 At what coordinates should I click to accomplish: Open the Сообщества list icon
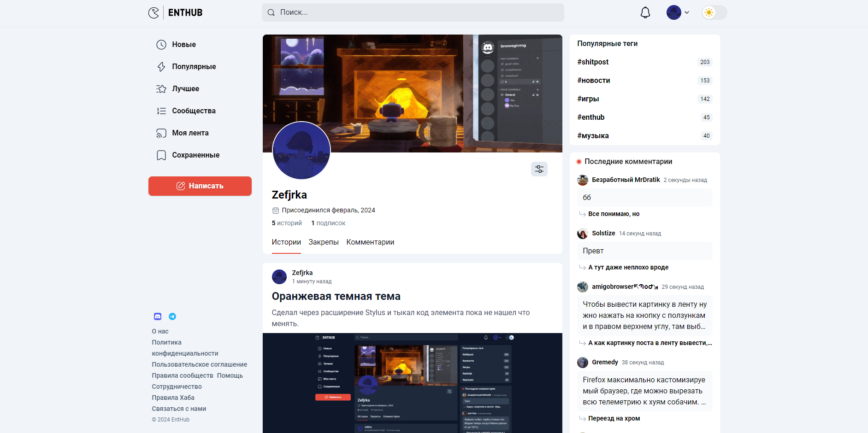(x=161, y=111)
